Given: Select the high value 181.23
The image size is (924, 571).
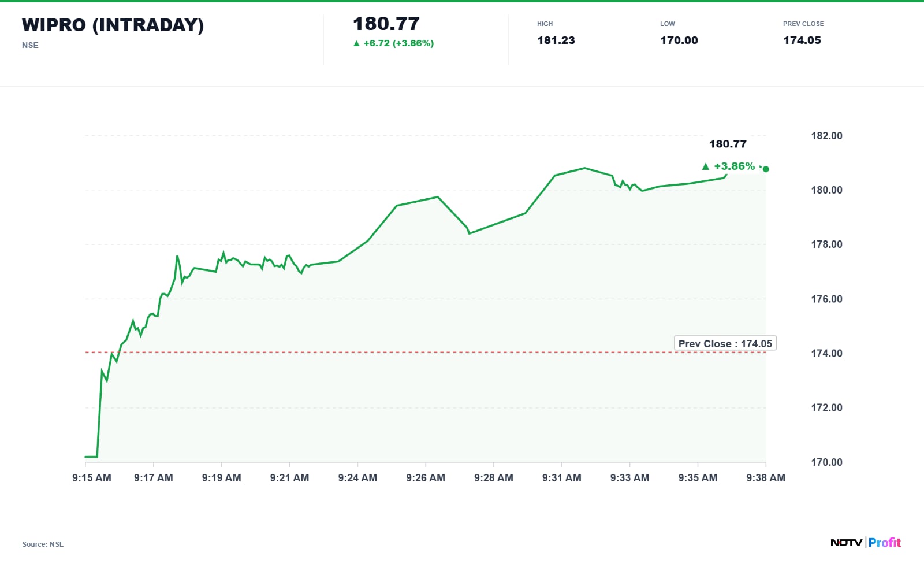Looking at the screenshot, I should point(556,40).
